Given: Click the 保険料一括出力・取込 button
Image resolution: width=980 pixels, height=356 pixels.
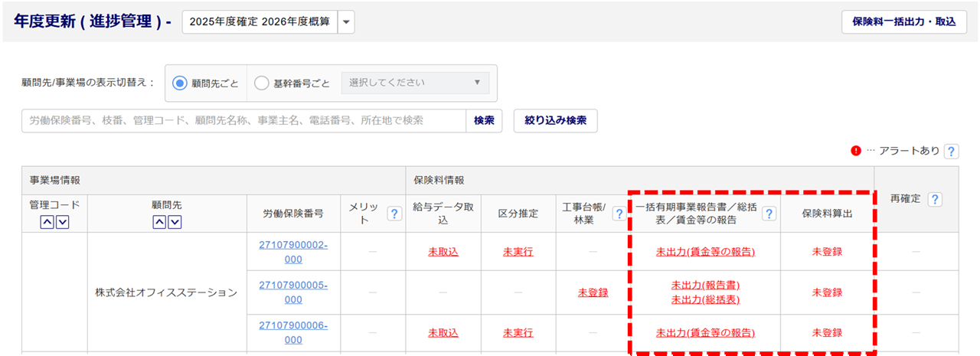Looking at the screenshot, I should (903, 21).
